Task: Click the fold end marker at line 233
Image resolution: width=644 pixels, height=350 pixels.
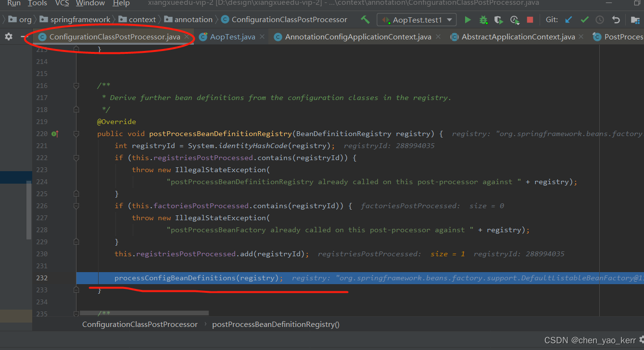Action: (x=76, y=290)
